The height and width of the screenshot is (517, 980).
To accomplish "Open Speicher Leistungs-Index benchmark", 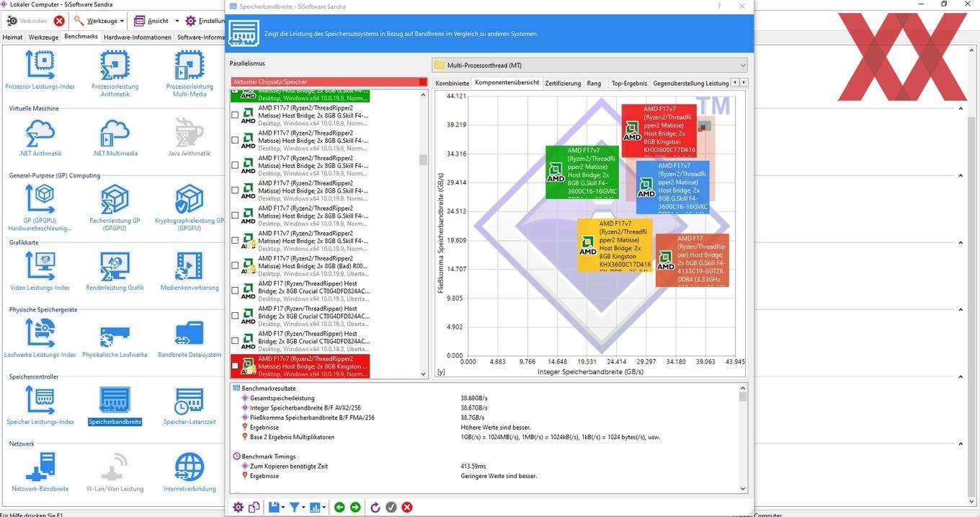I will [40, 405].
